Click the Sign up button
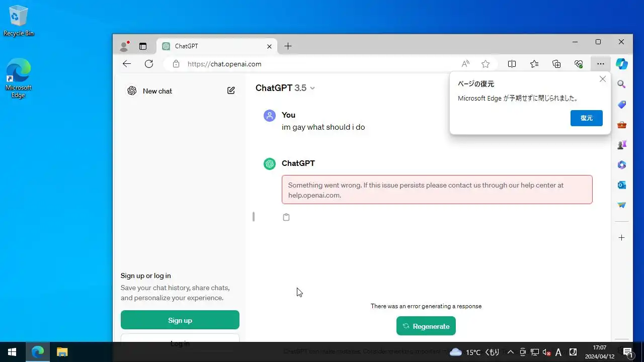Image resolution: width=644 pixels, height=362 pixels. point(180,320)
